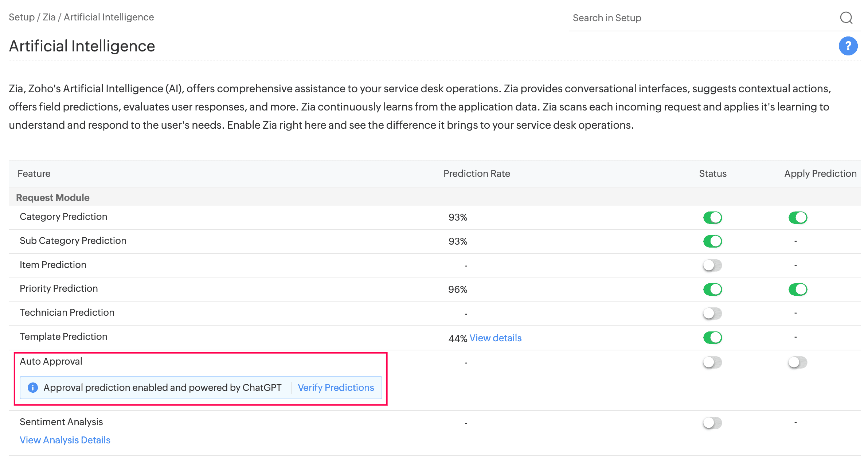This screenshot has width=868, height=474.
Task: Turn off Priority Prediction apply prediction toggle
Action: [x=797, y=289]
